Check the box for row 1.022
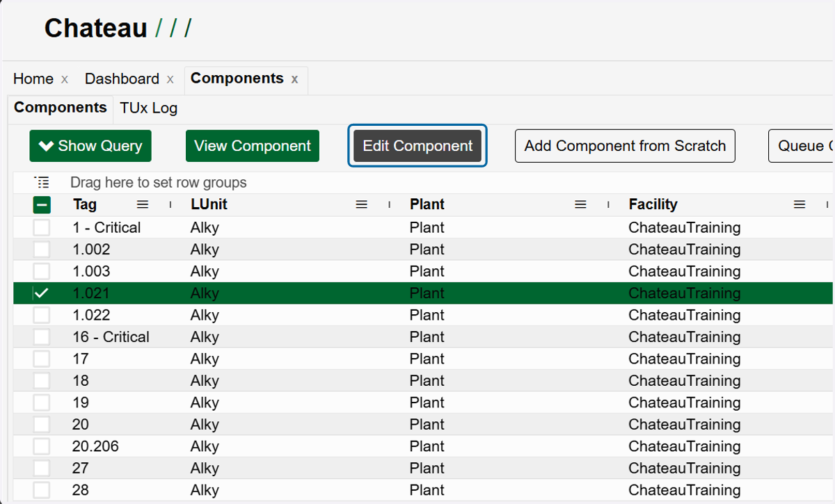Screen dimensions: 835x504 pos(42,315)
